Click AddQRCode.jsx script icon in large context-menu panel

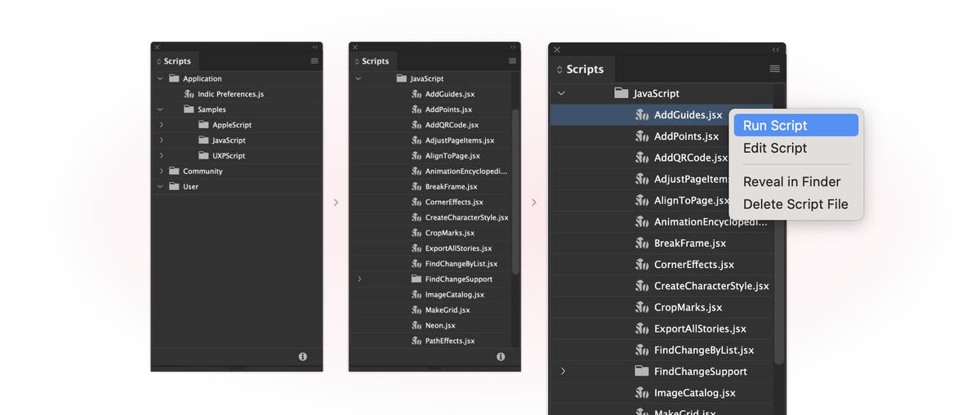[642, 158]
